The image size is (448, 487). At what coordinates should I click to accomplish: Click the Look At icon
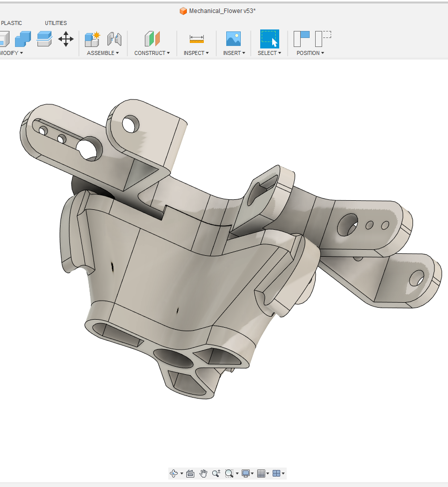(190, 474)
